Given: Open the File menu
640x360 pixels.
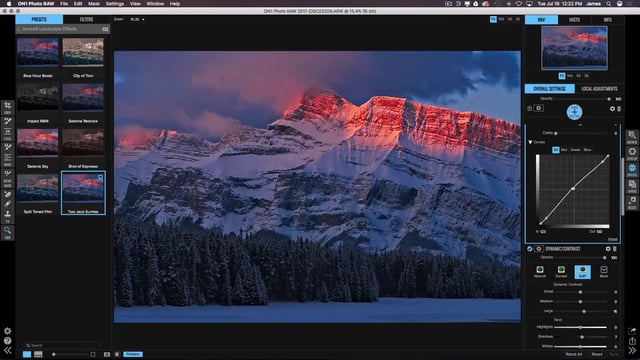Looking at the screenshot, I should [x=64, y=4].
